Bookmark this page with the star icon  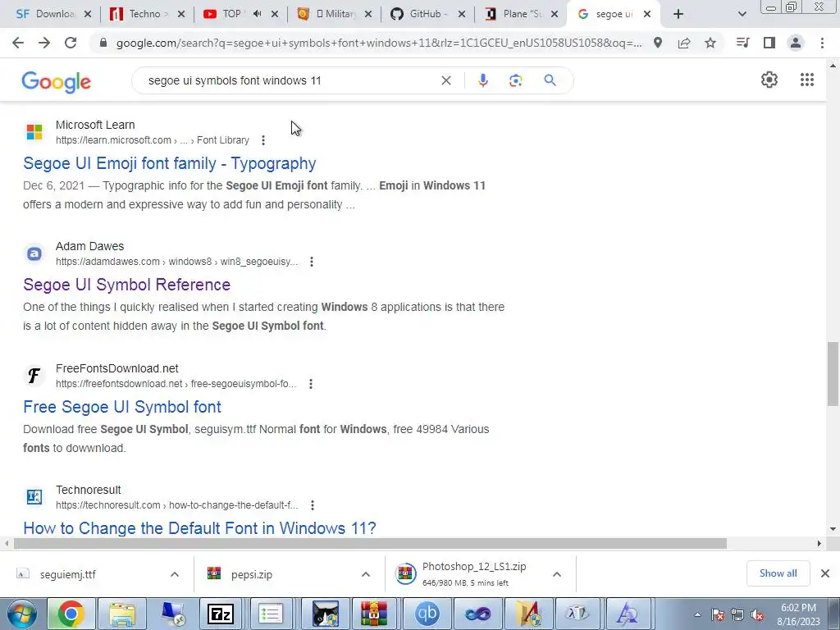(710, 43)
